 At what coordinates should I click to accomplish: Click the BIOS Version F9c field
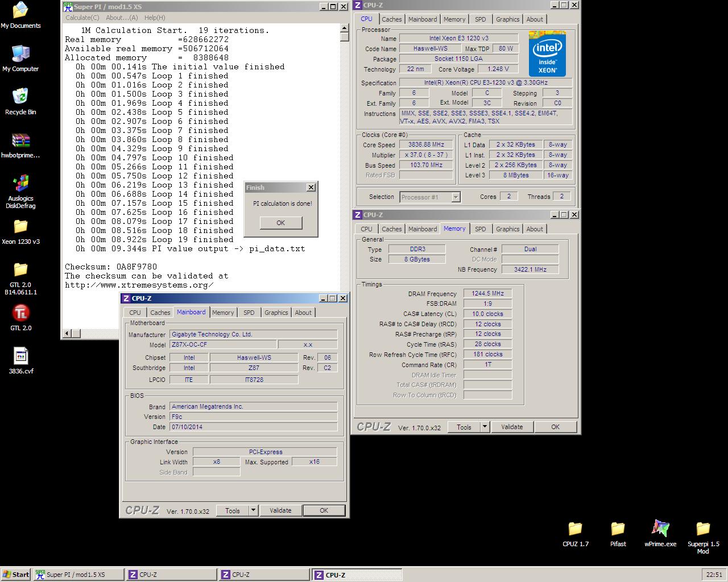coord(253,417)
